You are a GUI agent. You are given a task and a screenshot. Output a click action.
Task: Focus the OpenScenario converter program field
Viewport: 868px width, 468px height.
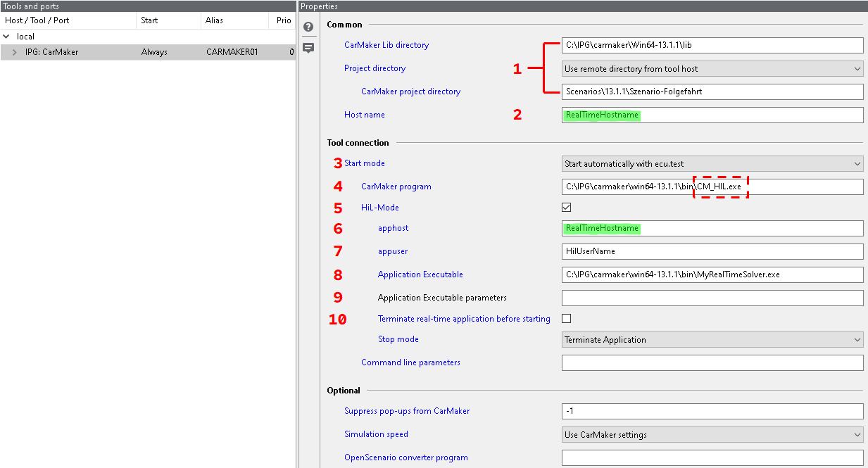pyautogui.click(x=712, y=457)
